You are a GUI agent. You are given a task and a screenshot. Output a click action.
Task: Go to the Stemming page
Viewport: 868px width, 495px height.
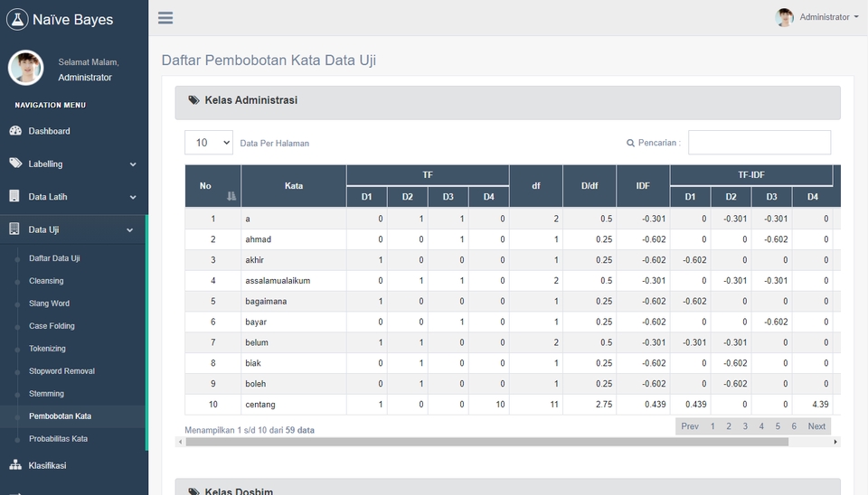pos(46,394)
